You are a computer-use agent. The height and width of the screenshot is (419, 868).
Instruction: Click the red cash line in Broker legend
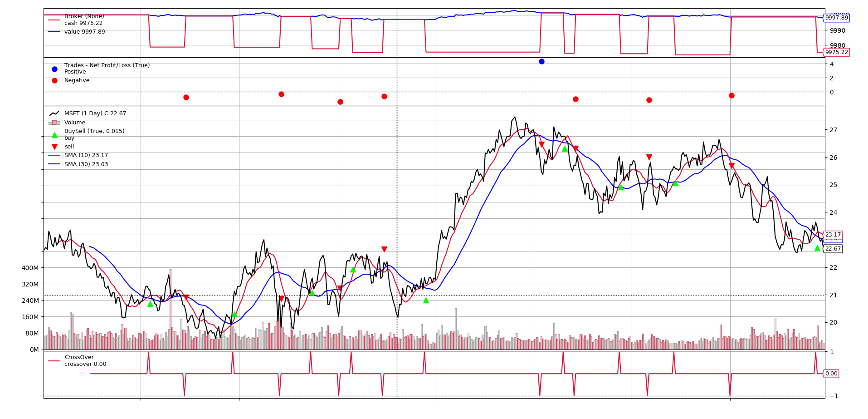pos(54,20)
